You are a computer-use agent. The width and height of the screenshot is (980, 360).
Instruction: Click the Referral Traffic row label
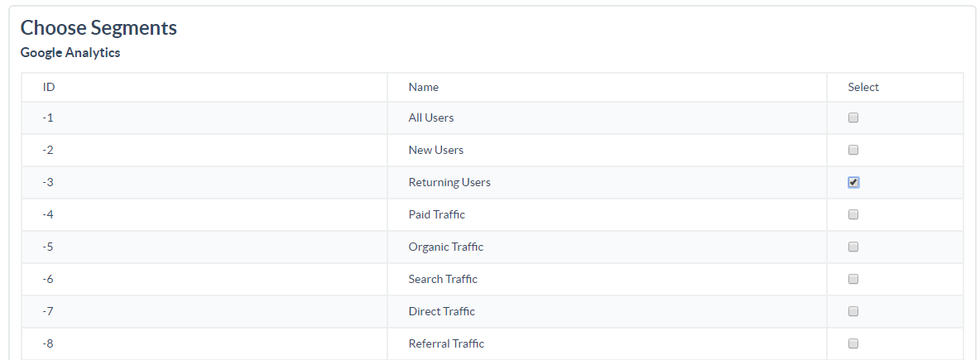446,343
